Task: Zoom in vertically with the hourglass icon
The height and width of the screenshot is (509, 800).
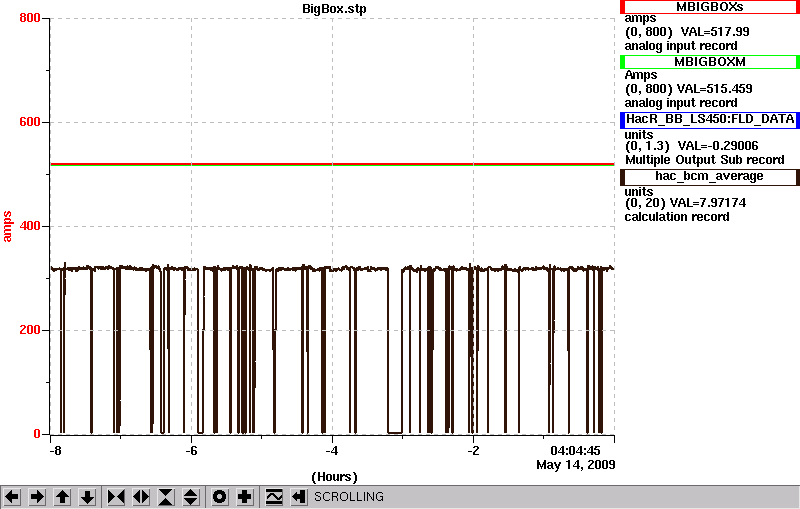Action: (166, 497)
